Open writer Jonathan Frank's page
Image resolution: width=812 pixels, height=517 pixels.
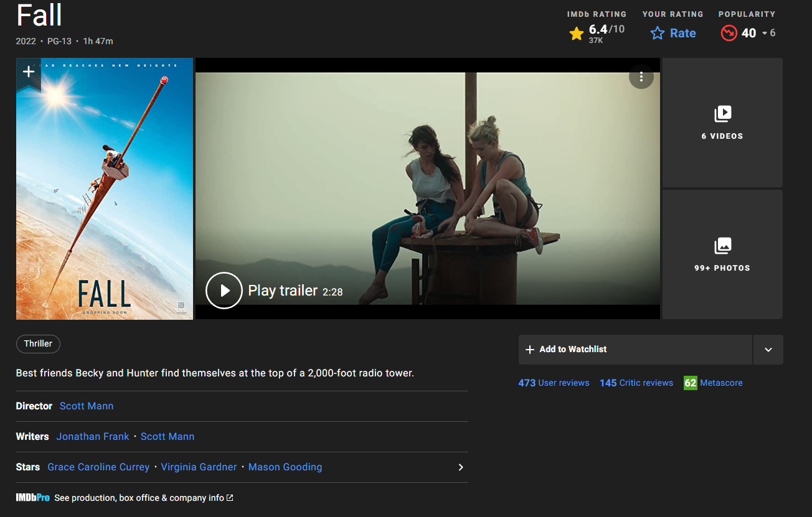(x=93, y=437)
